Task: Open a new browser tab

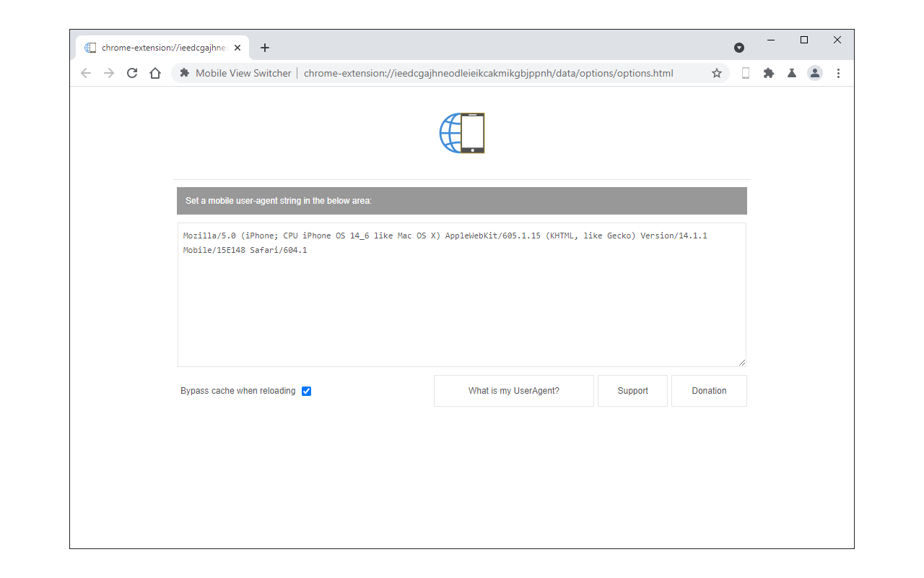Action: [x=264, y=47]
